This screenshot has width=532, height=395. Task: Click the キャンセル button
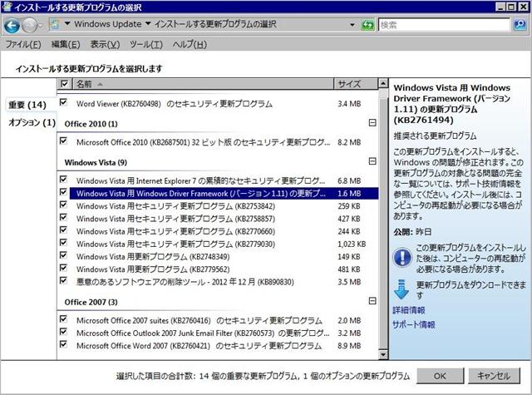[494, 376]
